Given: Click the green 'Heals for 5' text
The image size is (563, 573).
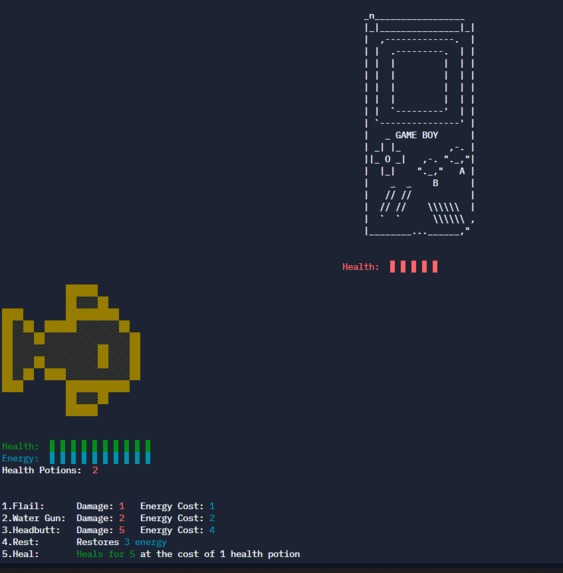Looking at the screenshot, I should point(106,554).
